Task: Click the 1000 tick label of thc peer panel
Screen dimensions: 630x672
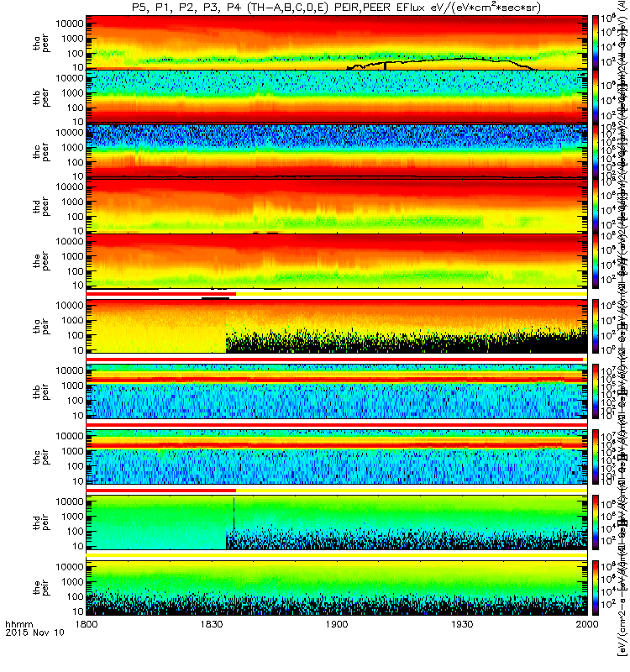Action: 72,148
